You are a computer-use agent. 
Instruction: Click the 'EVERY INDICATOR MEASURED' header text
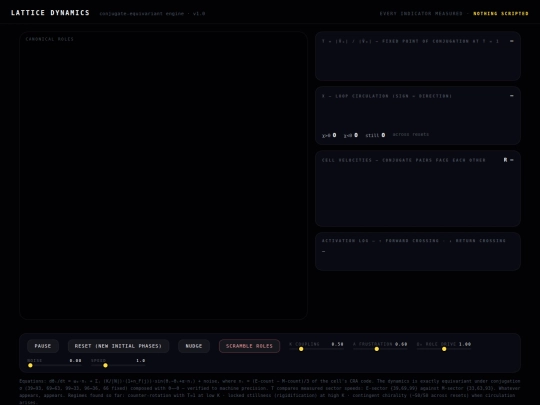421,13
